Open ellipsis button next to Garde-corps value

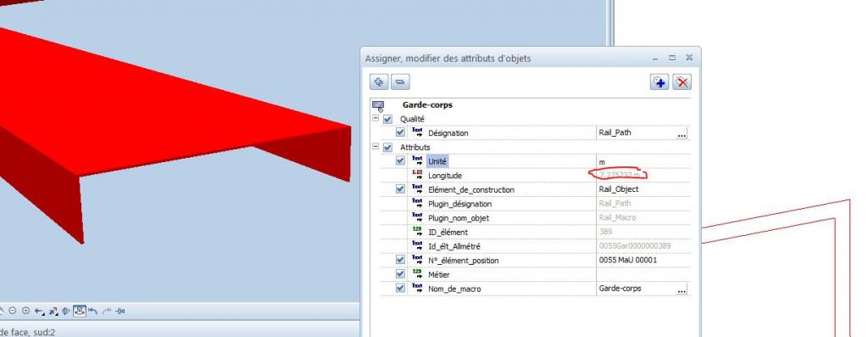coord(682,289)
